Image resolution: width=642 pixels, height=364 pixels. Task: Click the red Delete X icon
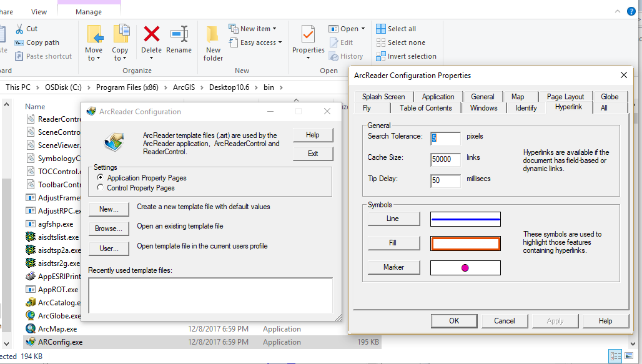pos(152,34)
